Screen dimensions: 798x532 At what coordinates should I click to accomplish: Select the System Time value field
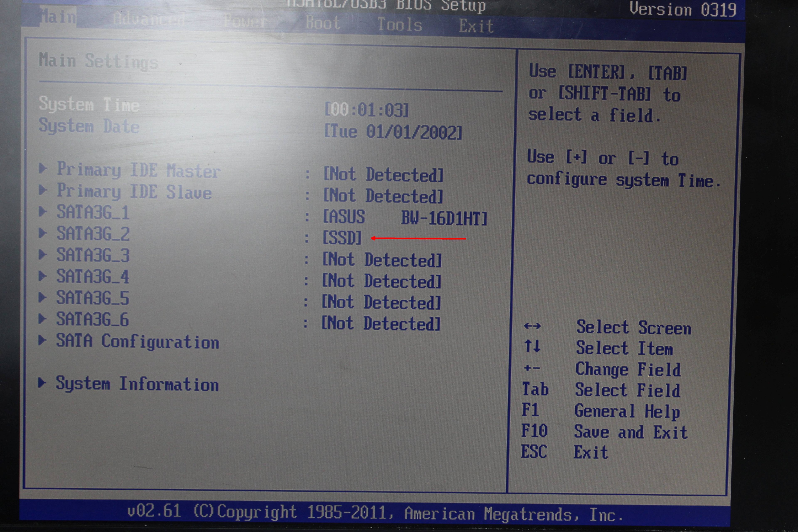[366, 110]
